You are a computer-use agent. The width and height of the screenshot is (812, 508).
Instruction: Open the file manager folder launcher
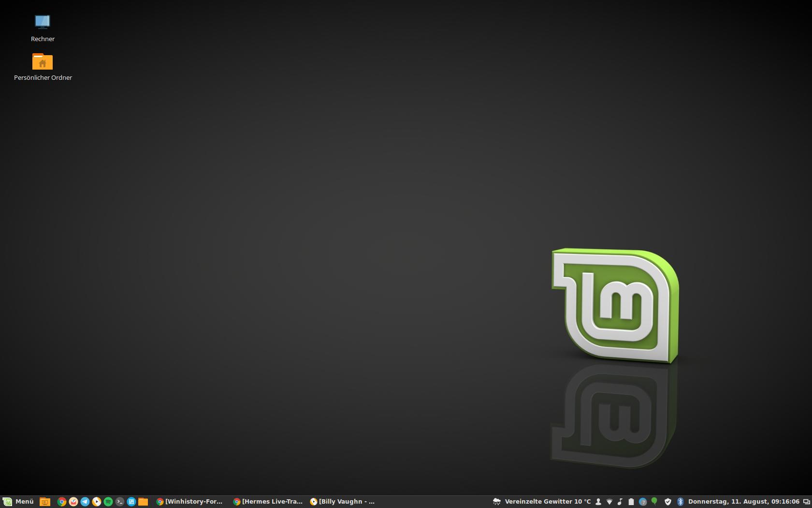click(143, 502)
